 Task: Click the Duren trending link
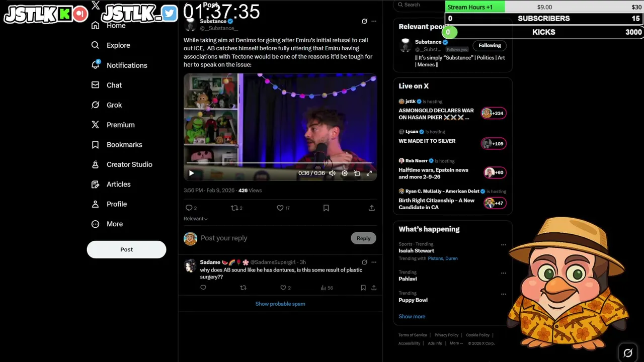[451, 258]
